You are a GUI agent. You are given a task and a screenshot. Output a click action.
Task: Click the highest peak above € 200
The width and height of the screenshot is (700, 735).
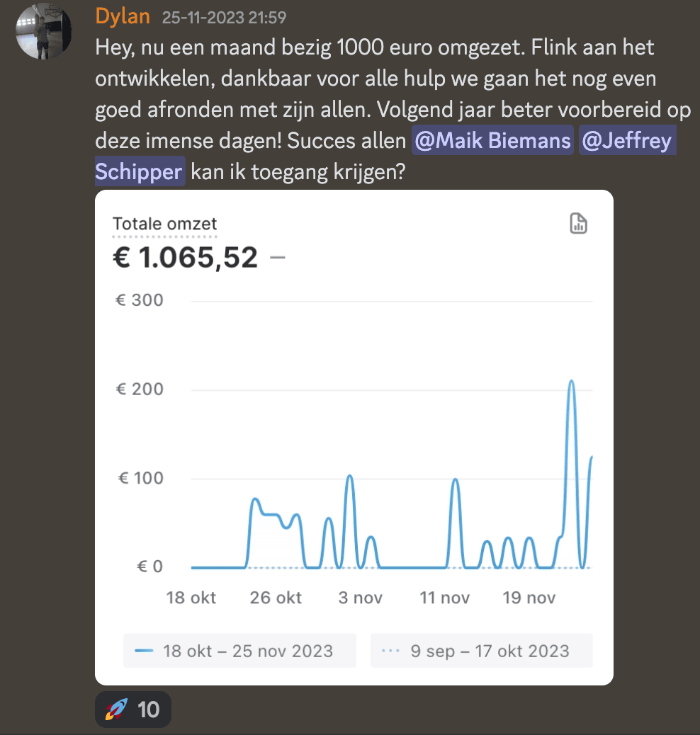(x=571, y=382)
